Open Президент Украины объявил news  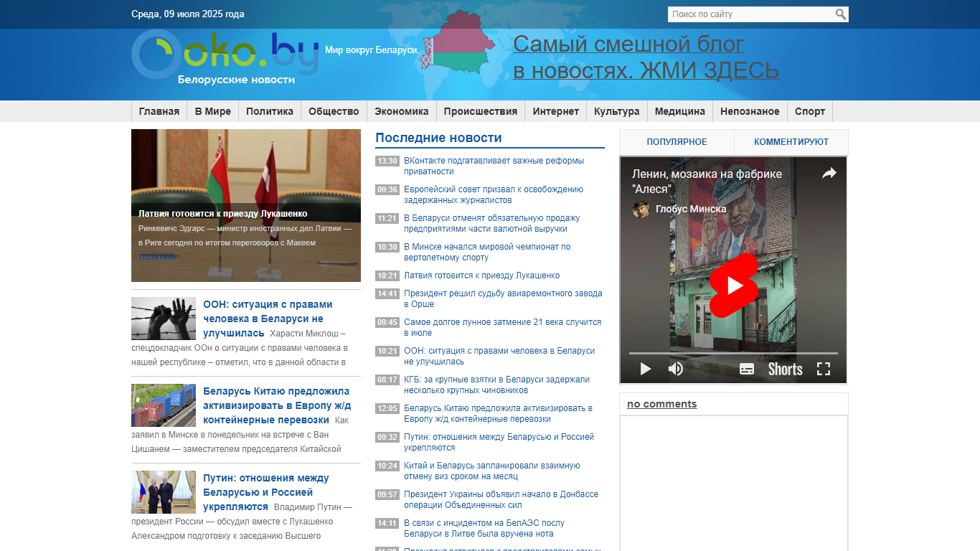tap(501, 500)
